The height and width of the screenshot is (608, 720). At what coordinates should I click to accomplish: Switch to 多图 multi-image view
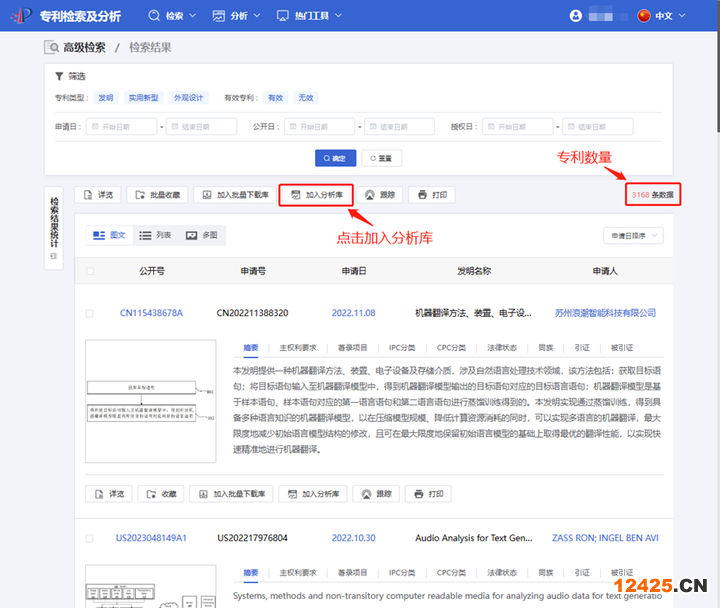pyautogui.click(x=201, y=235)
